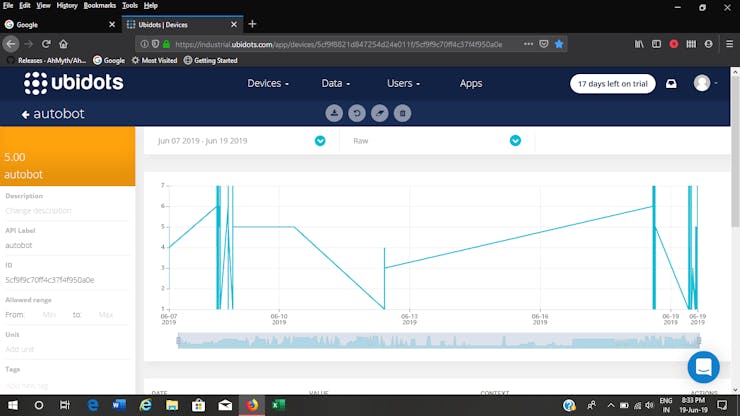Viewport: 740px width, 416px height.
Task: Open Data dropdown menu
Action: click(x=336, y=84)
